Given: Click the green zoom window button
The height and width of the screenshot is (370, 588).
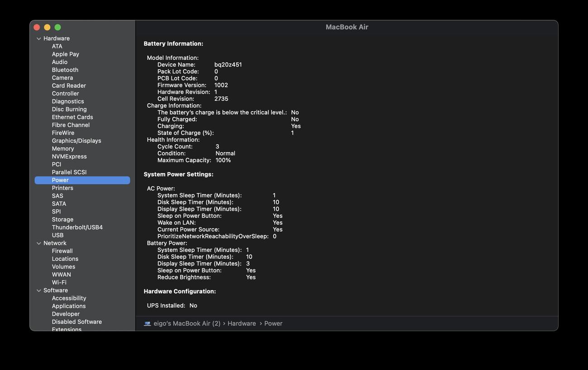Looking at the screenshot, I should [57, 27].
